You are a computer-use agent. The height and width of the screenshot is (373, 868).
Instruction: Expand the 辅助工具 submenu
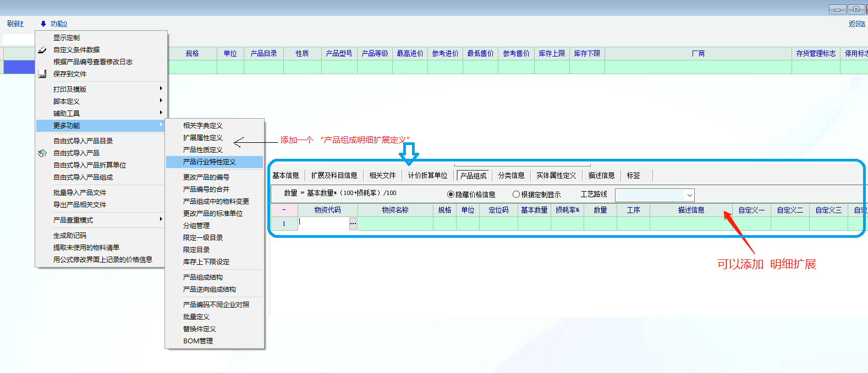click(x=161, y=113)
